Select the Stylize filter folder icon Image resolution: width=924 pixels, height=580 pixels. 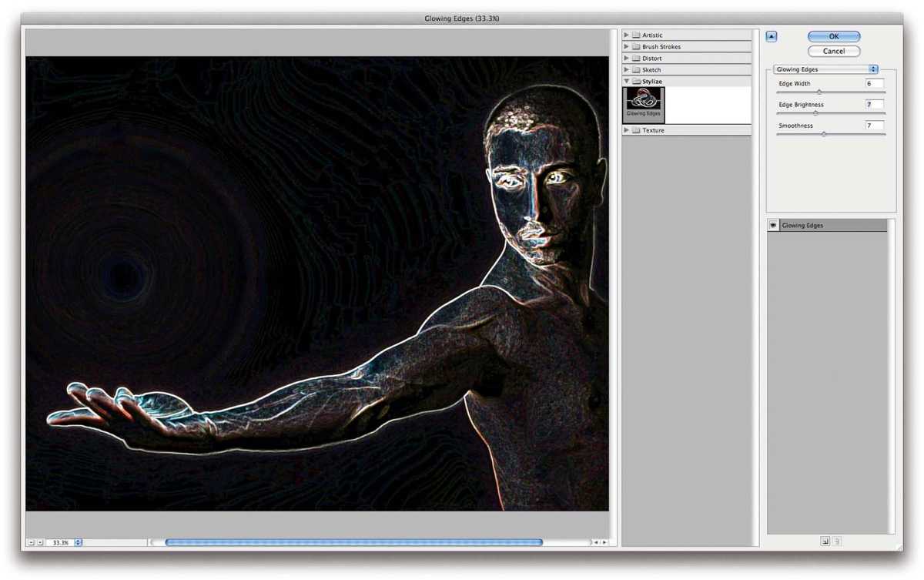638,81
